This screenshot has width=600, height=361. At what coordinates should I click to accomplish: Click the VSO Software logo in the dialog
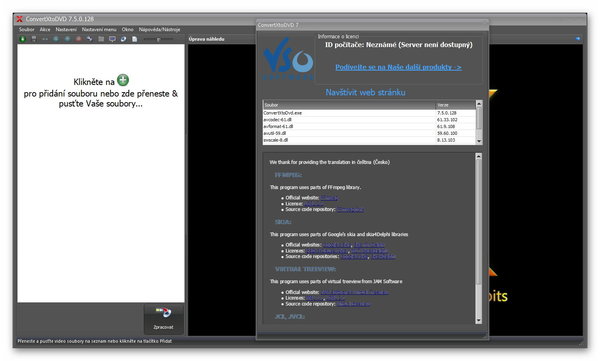pyautogui.click(x=288, y=58)
